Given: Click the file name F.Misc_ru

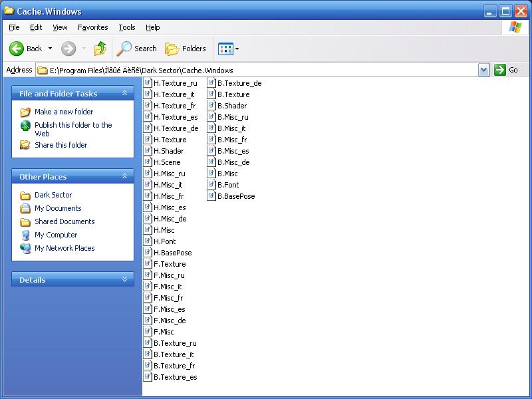Looking at the screenshot, I should 169,275.
